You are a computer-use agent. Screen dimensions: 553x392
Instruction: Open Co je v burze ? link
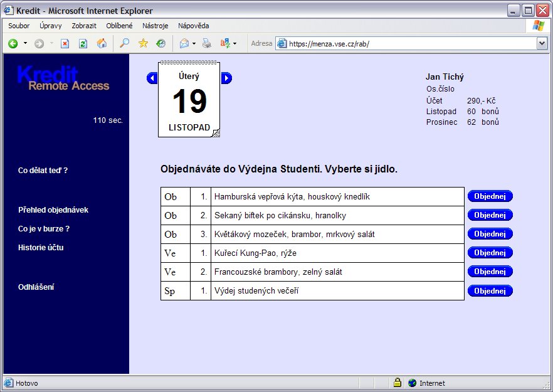point(44,229)
